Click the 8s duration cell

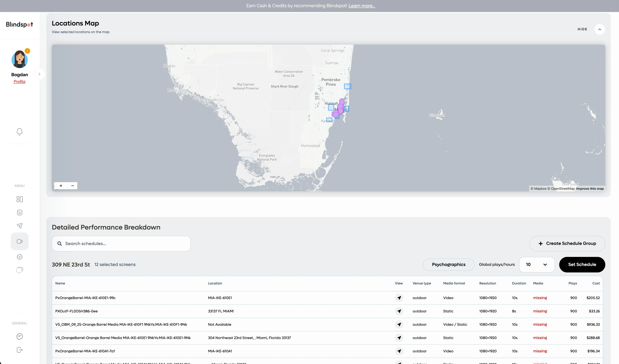(x=514, y=311)
